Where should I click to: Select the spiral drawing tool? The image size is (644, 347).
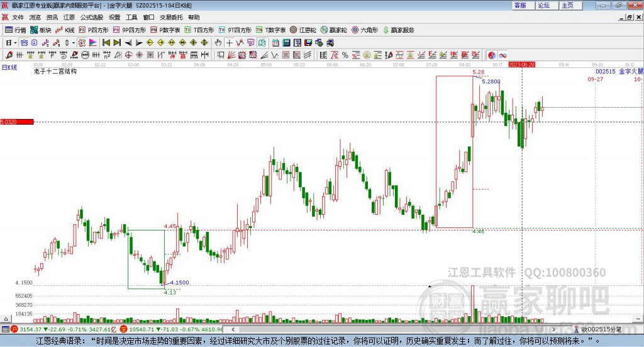click(x=64, y=55)
